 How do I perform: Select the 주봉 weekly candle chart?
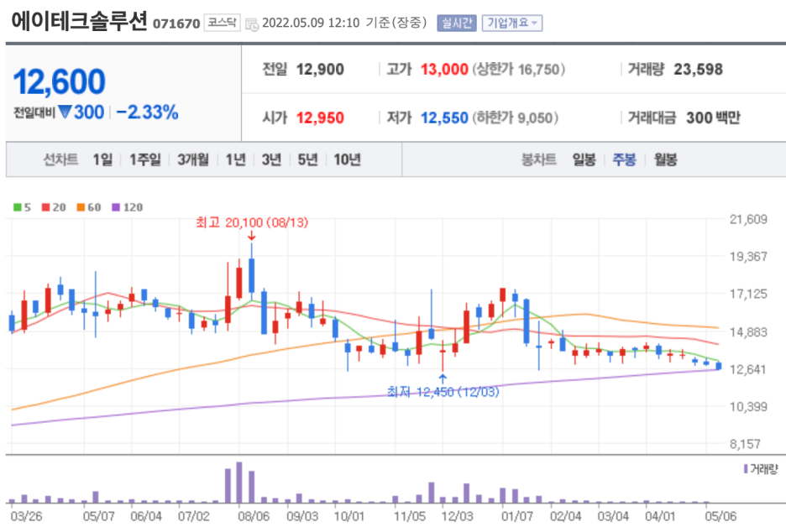624,159
